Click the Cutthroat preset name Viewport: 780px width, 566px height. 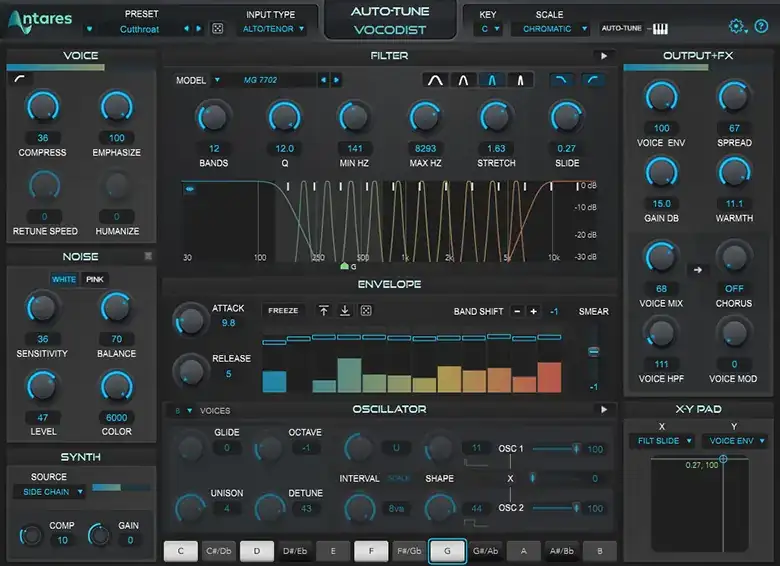[x=139, y=29]
